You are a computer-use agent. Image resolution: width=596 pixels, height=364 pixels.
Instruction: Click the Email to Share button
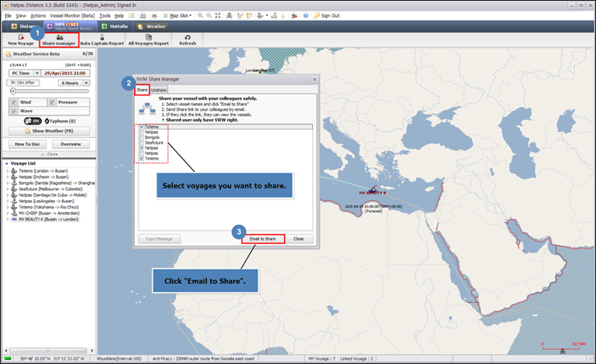(263, 238)
